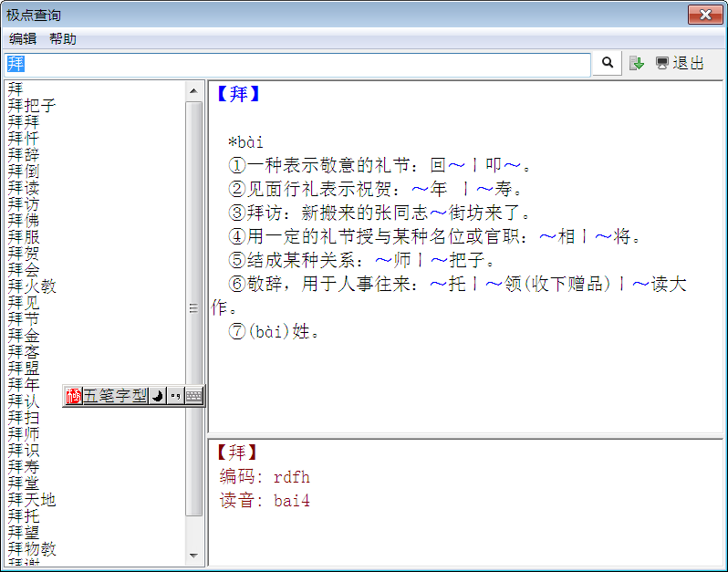Click definition ③ 拜访 line
Viewport: 728px width, 572px height.
(380, 213)
